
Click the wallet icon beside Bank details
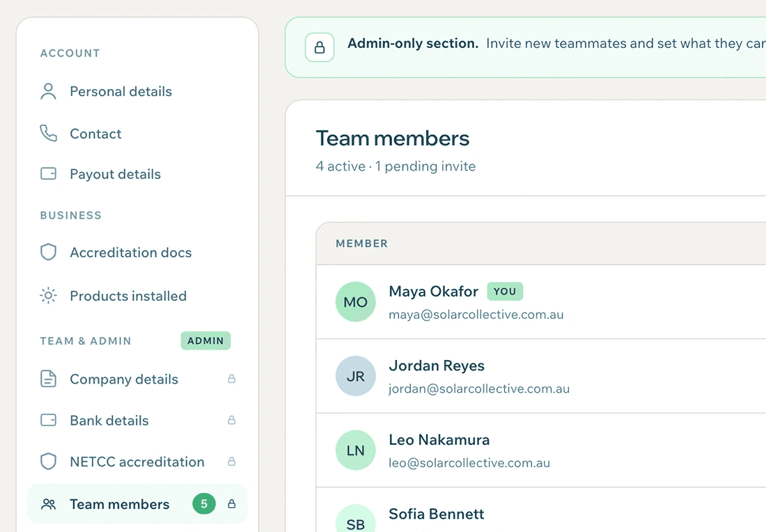click(x=48, y=420)
